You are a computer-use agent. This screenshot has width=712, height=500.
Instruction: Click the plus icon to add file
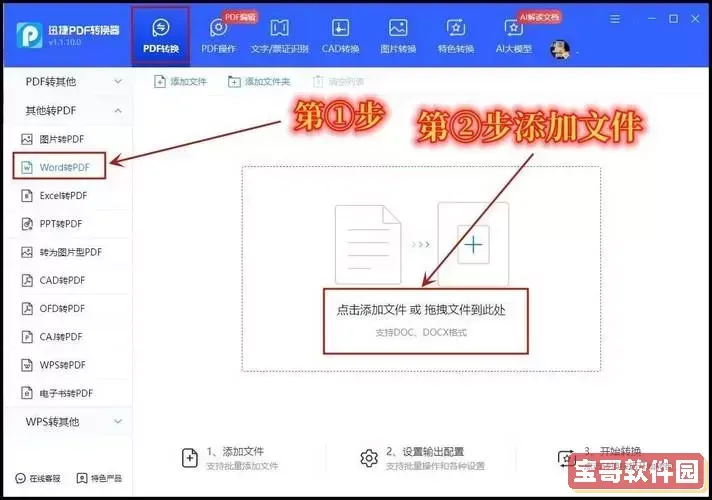472,243
